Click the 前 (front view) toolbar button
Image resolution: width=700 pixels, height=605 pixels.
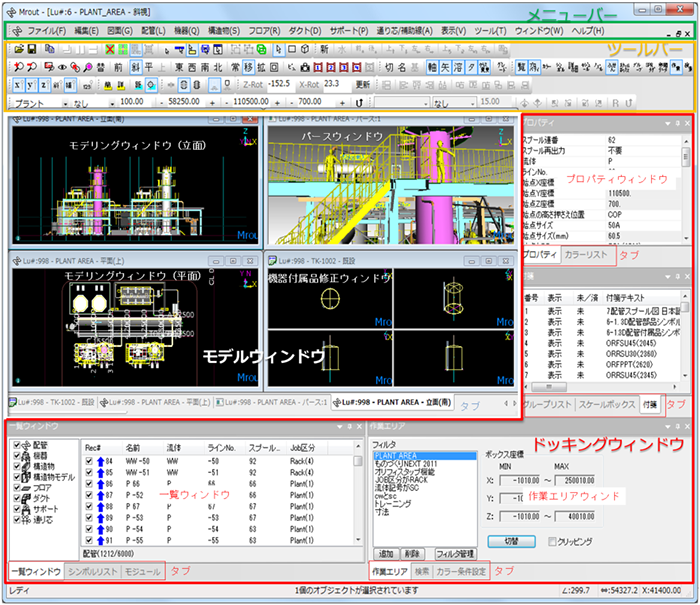(x=117, y=67)
